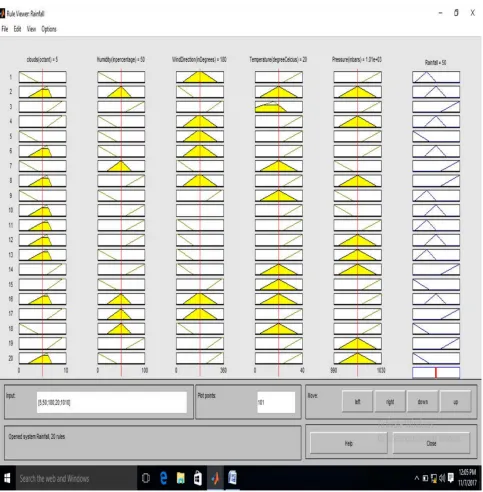Image resolution: width=483 pixels, height=492 pixels.
Task: Click the left move button
Action: pyautogui.click(x=357, y=402)
